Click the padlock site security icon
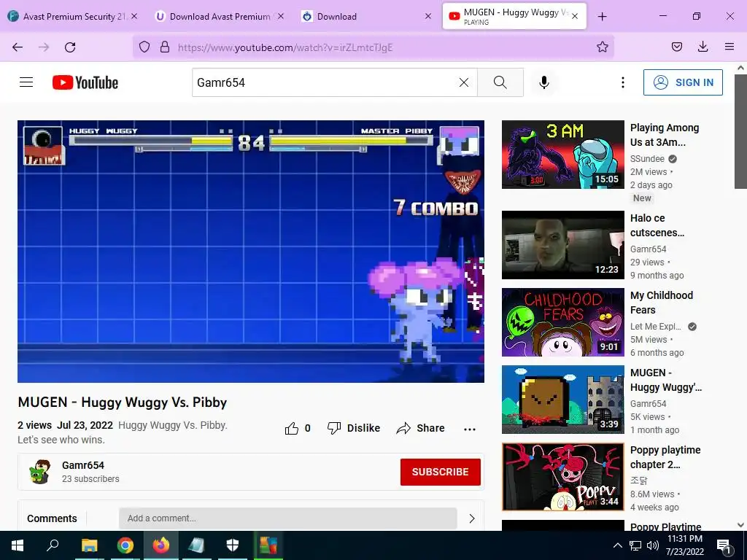Image resolution: width=747 pixels, height=560 pixels. tap(165, 47)
